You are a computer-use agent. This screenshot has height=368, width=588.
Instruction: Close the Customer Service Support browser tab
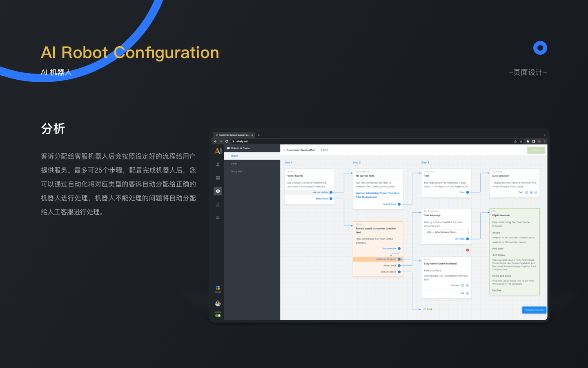pyautogui.click(x=252, y=135)
